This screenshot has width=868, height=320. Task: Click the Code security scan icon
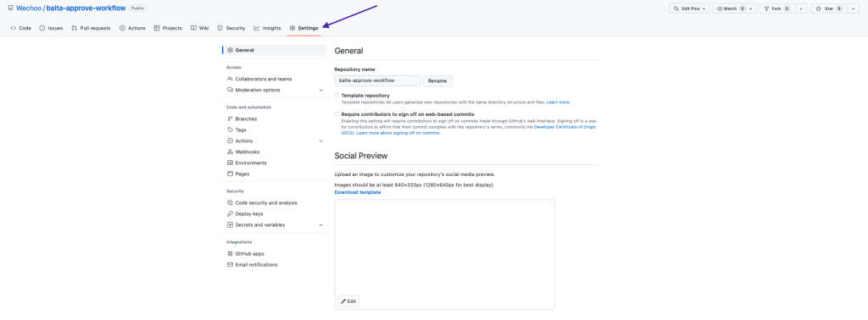(231, 203)
